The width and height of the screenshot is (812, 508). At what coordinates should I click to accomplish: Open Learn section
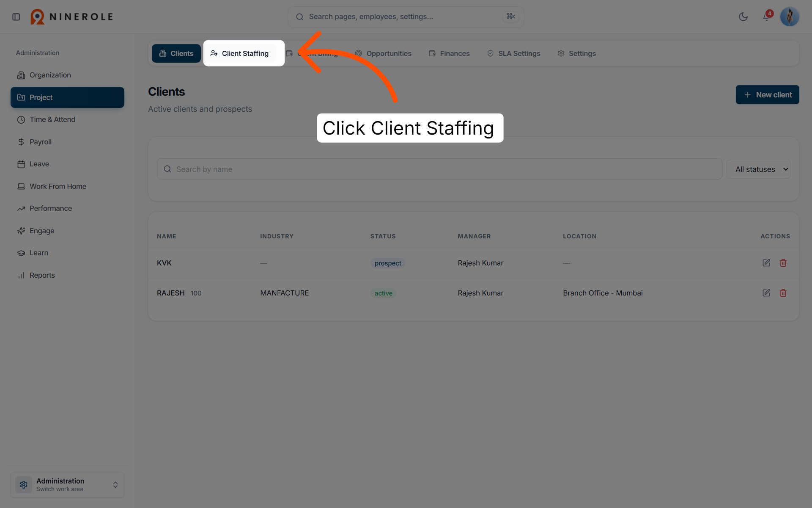(67, 253)
